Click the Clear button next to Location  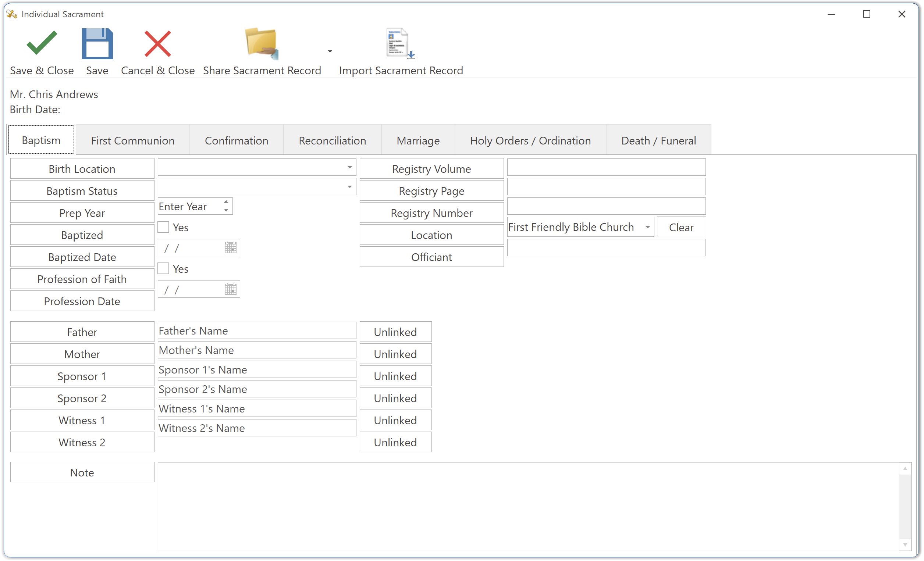pyautogui.click(x=681, y=227)
